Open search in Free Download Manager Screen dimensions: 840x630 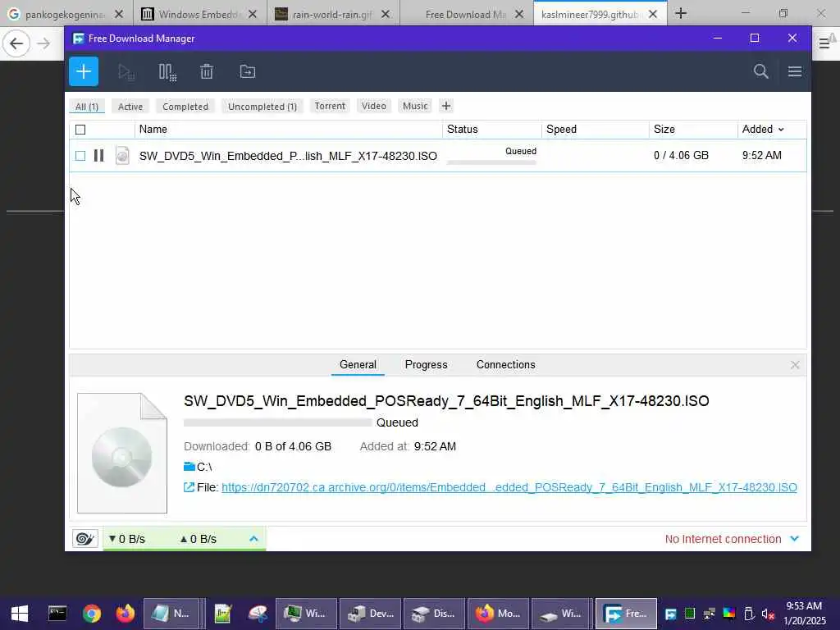pyautogui.click(x=760, y=71)
